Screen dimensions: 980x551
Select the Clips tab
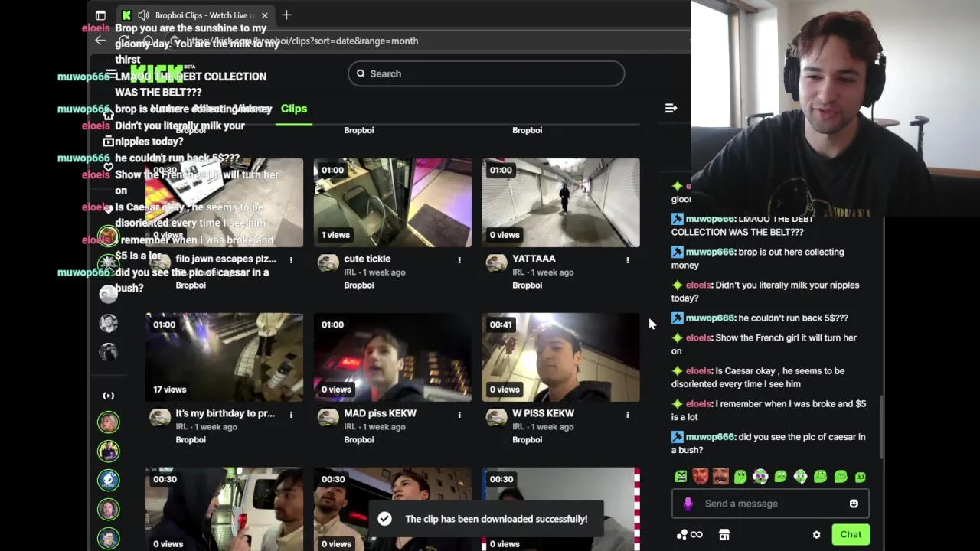point(294,109)
